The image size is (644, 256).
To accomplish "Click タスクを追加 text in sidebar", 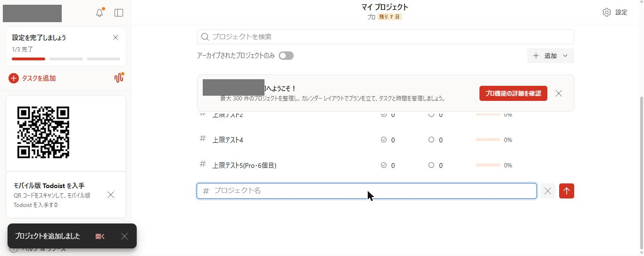I will [39, 78].
